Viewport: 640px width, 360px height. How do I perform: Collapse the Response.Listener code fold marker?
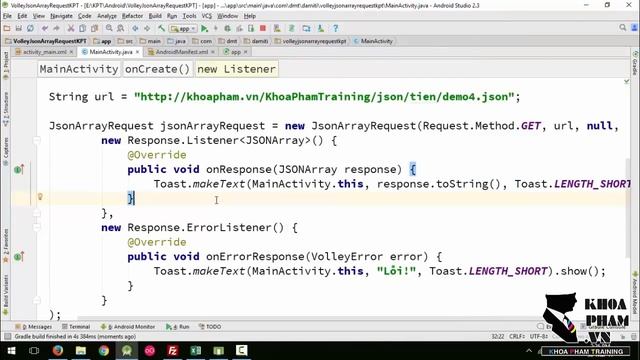(37, 140)
